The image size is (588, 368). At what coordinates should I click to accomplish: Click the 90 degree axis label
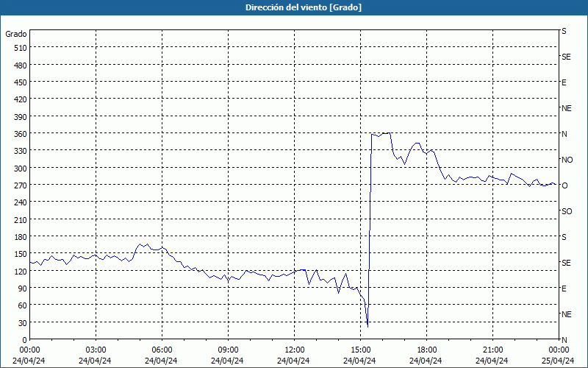point(23,289)
